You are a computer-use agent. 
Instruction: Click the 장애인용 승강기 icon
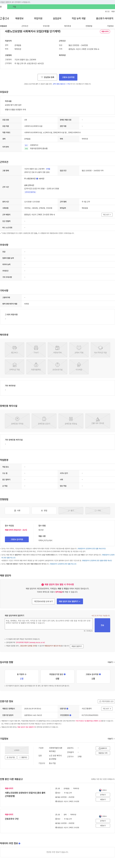click(x=44, y=421)
